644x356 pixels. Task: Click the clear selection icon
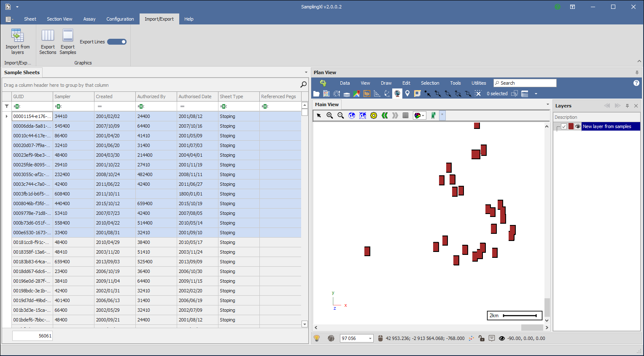click(478, 94)
